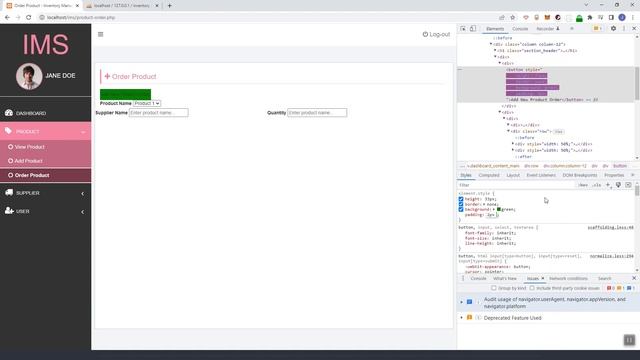Expand the first width 50% div node
This screenshot has width=640, height=360.
513,144
